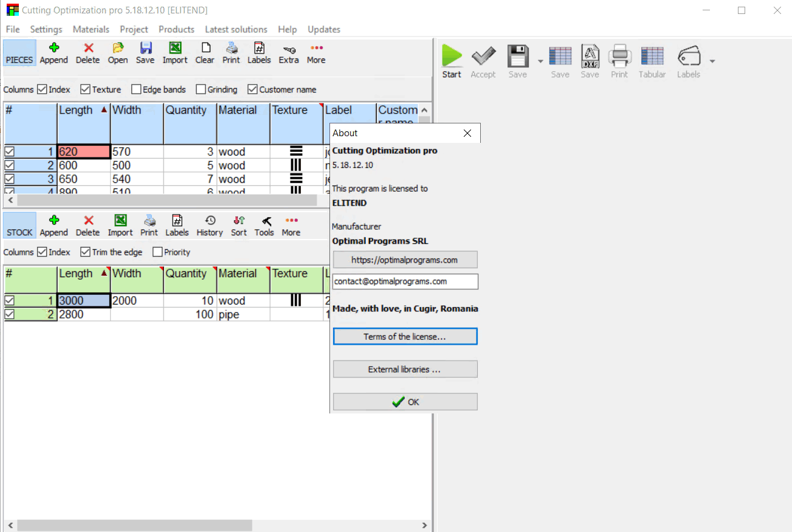The width and height of the screenshot is (792, 532).
Task: Enable the Priority column checkbox
Action: (x=158, y=252)
